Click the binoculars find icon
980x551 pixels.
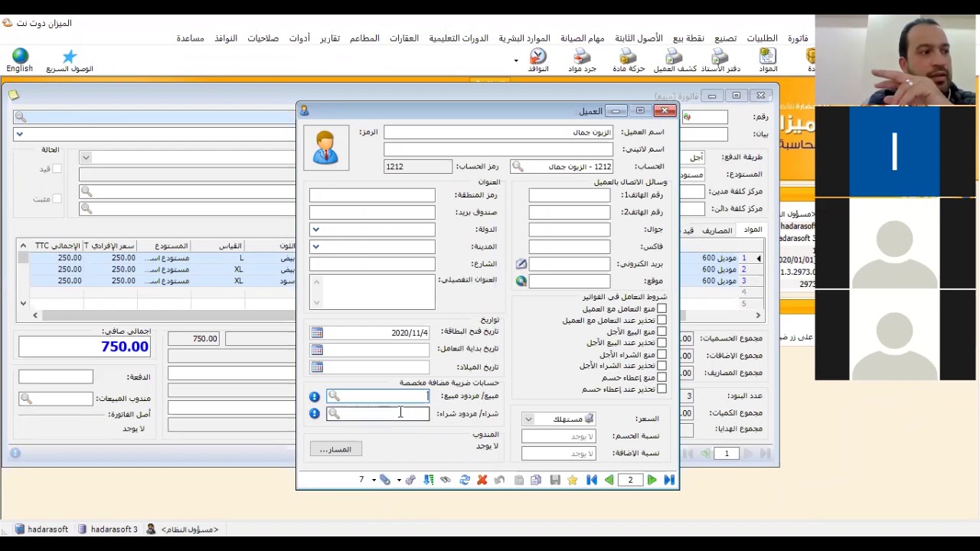pos(446,481)
